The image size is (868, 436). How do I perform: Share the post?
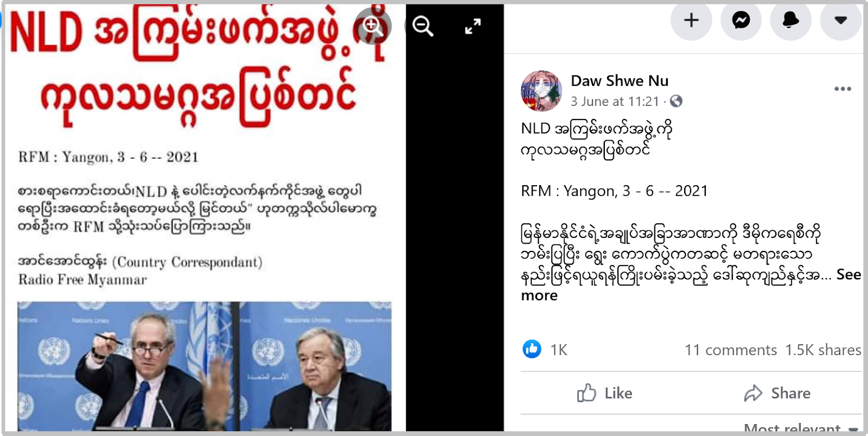tap(777, 393)
